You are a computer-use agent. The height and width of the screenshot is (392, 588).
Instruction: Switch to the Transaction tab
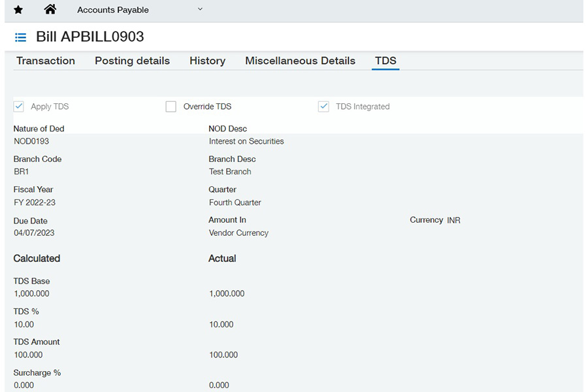coord(46,61)
